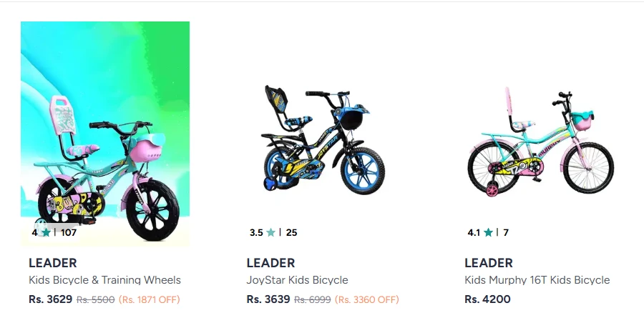The image size is (644, 333).
Task: Open the Kids Murphy 16T Kids Bicycle title
Action: pyautogui.click(x=537, y=280)
